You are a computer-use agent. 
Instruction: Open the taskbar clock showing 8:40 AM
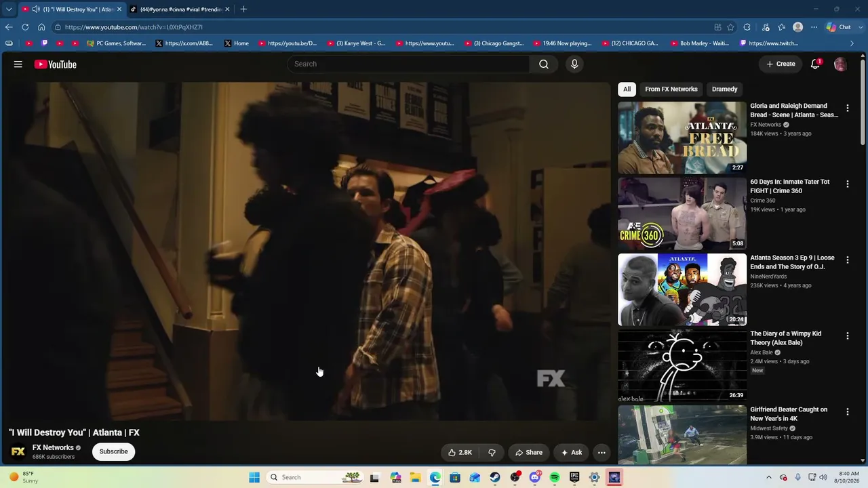(x=848, y=477)
